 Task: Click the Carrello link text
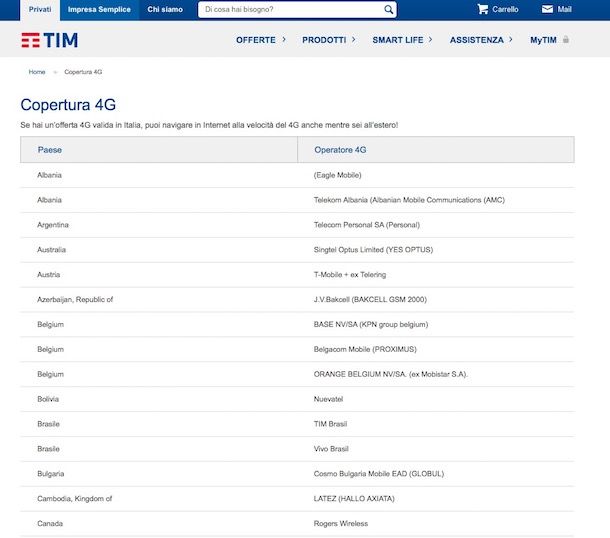(505, 9)
